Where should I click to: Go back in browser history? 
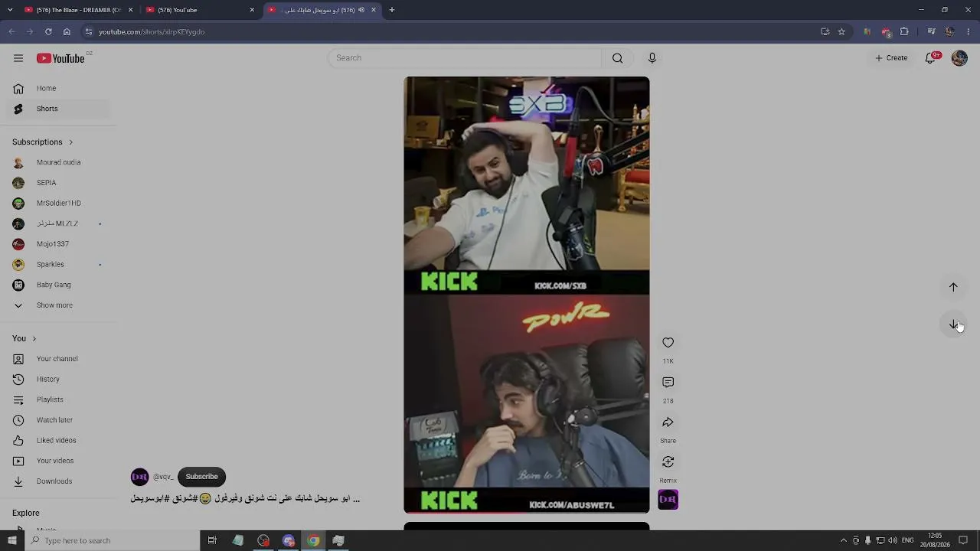[11, 31]
